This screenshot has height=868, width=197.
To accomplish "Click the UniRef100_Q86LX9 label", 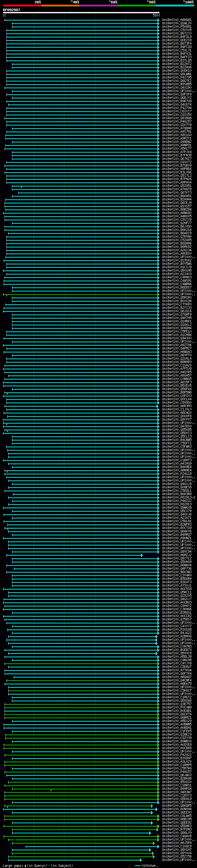I will [176, 833].
